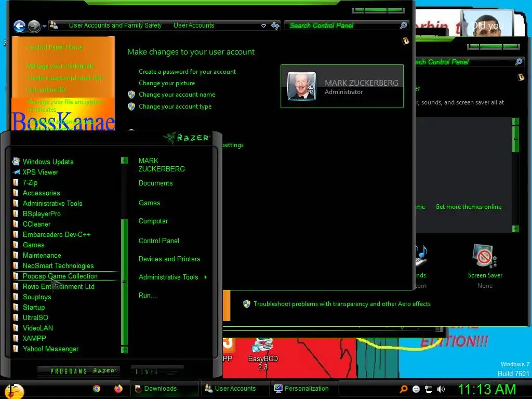This screenshot has height=399, width=532.
Task: Click User Accounts and Family Safety breadcrumb
Action: (x=115, y=25)
